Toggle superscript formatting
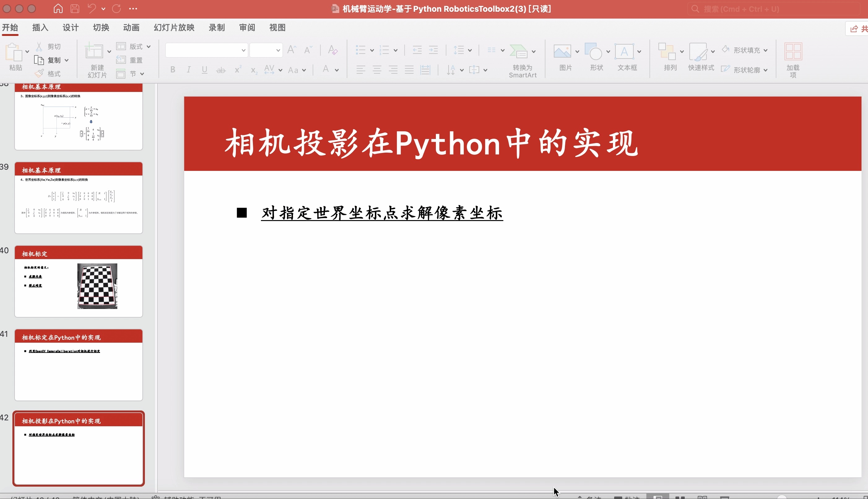868x499 pixels. [x=237, y=70]
